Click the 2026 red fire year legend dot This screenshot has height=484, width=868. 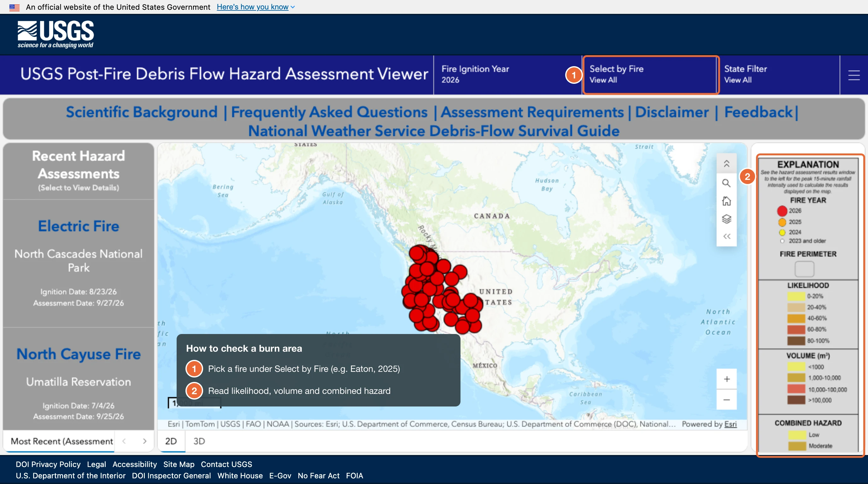782,211
